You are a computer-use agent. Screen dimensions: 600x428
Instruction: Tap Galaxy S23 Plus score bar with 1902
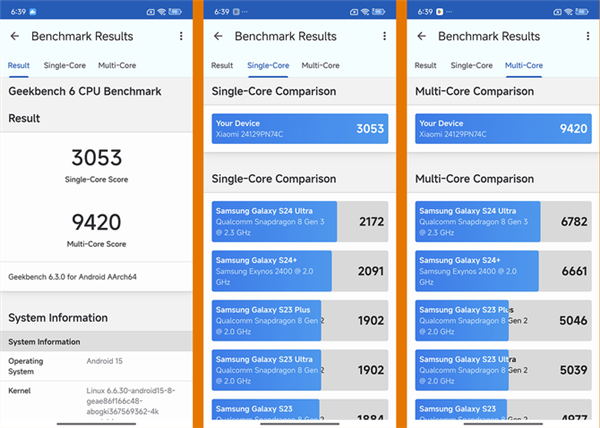coord(300,320)
